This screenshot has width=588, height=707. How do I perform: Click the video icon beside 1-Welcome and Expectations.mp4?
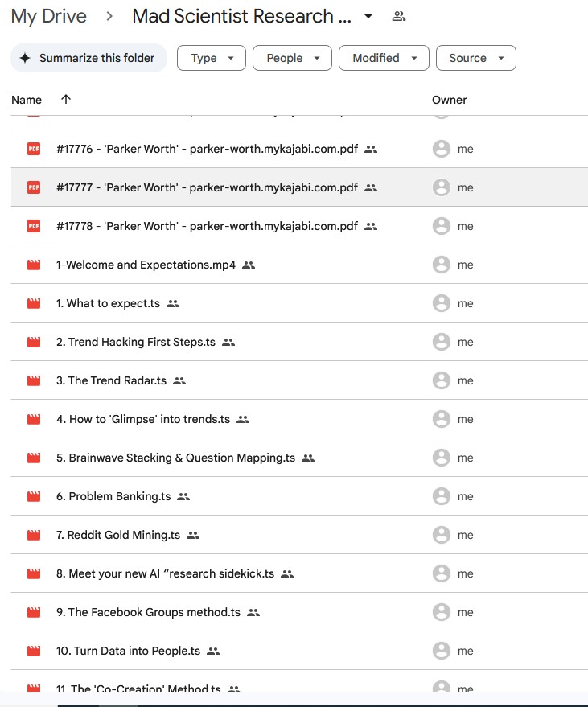point(34,265)
